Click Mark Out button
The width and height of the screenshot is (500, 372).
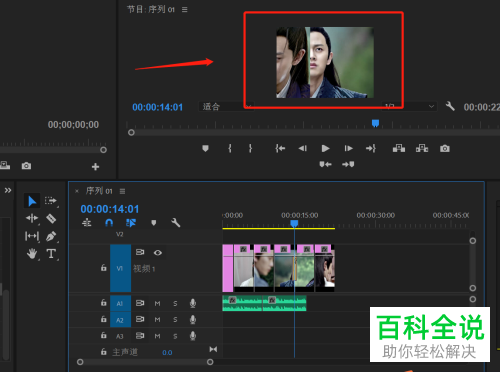[250, 148]
